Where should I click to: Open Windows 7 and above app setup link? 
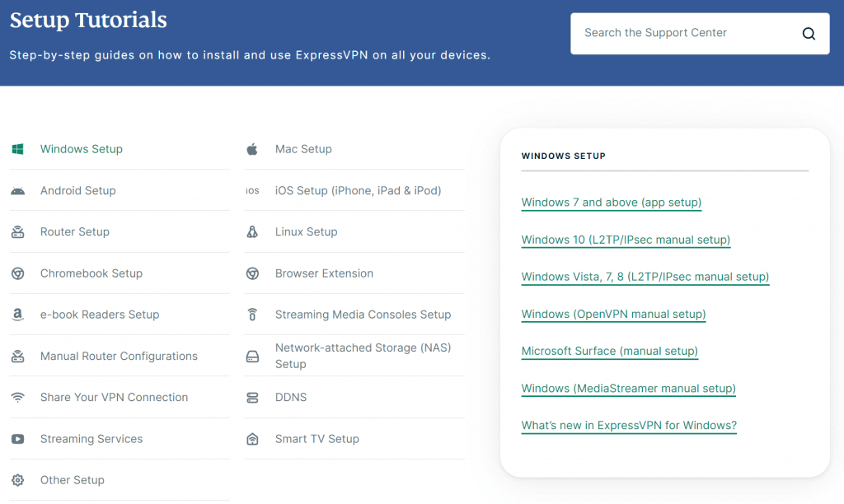[x=611, y=203]
